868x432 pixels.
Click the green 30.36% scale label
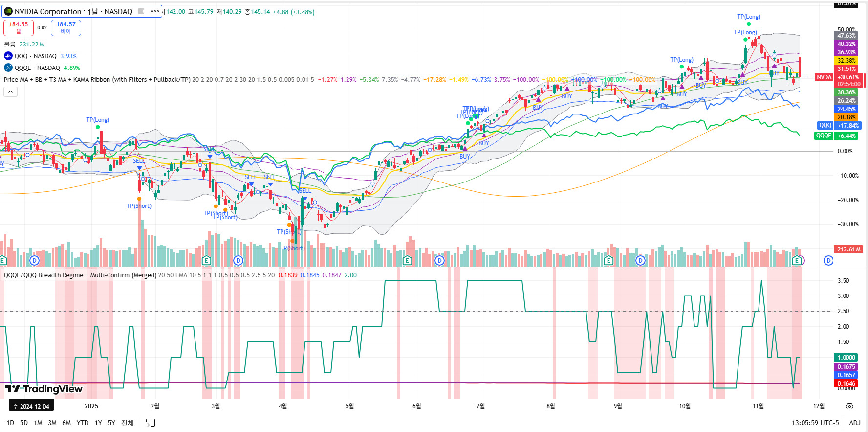846,92
